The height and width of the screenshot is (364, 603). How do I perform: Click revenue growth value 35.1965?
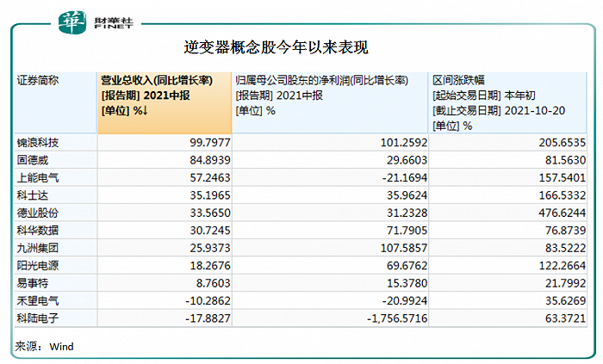click(x=210, y=195)
